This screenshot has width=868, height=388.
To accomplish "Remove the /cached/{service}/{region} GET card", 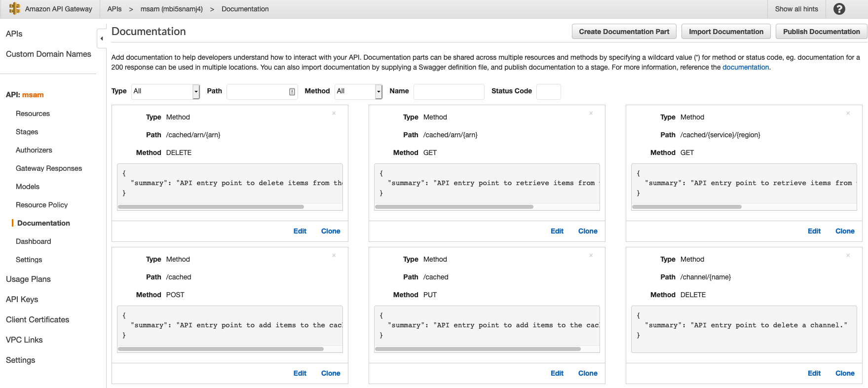I will pos(848,113).
